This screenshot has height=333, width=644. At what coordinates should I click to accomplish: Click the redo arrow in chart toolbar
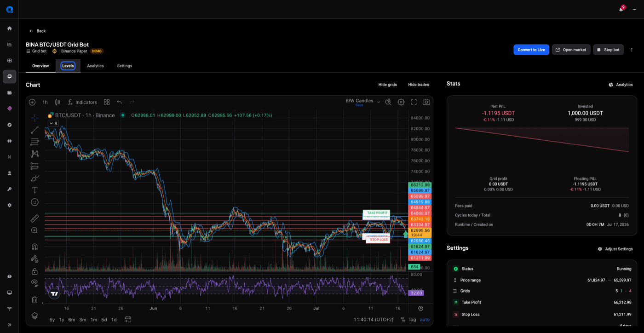132,102
